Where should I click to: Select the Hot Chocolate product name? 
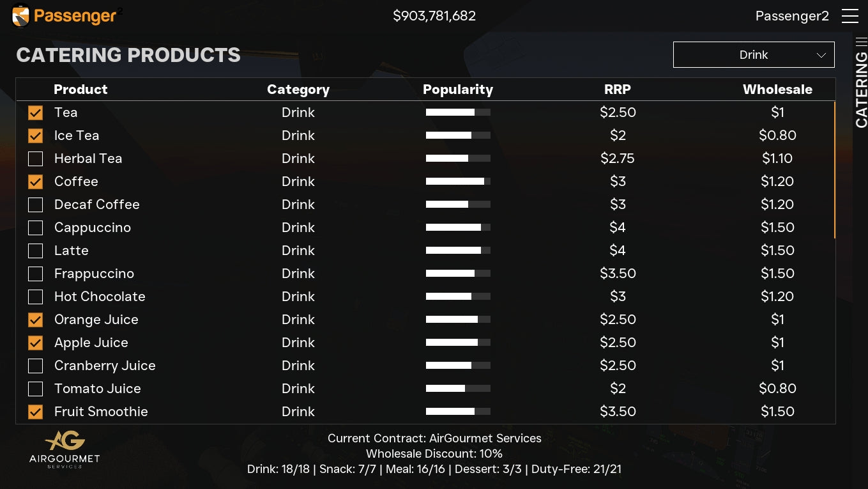[x=100, y=297]
